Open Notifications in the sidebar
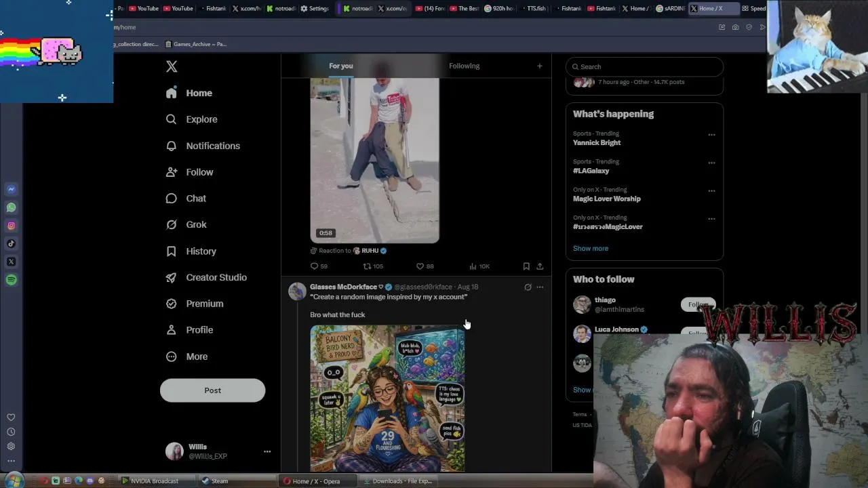This screenshot has width=868, height=488. click(x=203, y=146)
